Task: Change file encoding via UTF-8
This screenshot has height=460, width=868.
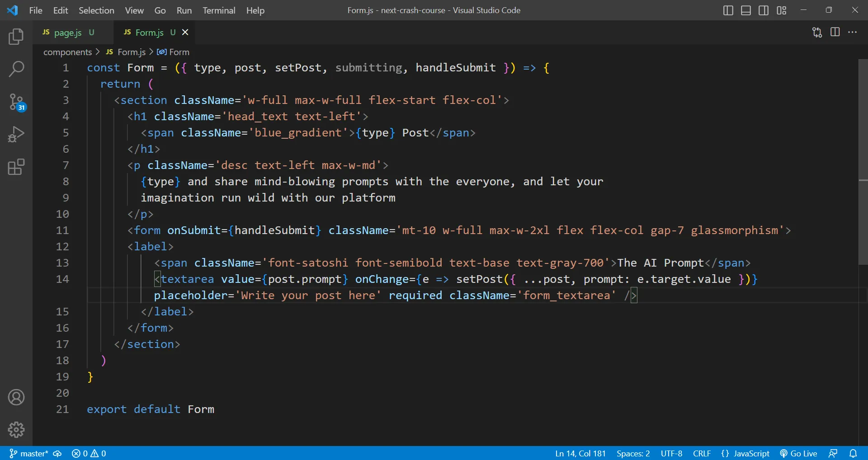Action: tap(671, 453)
